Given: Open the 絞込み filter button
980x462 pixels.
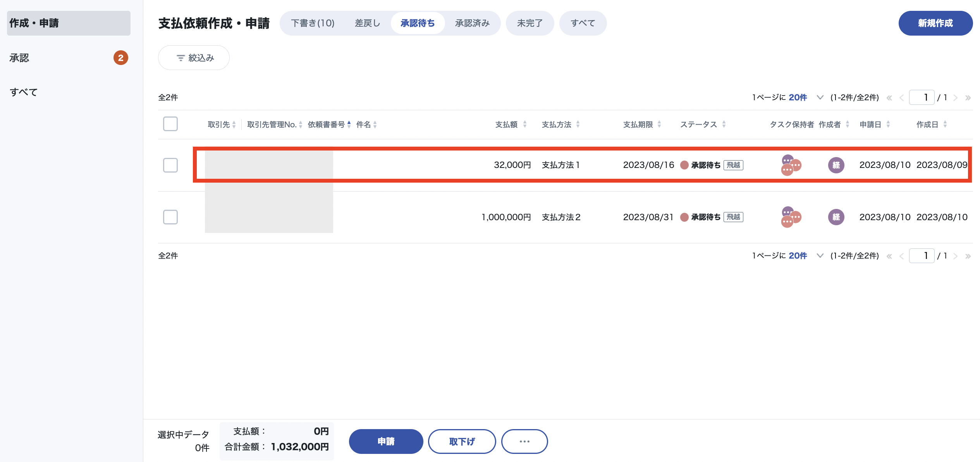Looking at the screenshot, I should [194, 58].
